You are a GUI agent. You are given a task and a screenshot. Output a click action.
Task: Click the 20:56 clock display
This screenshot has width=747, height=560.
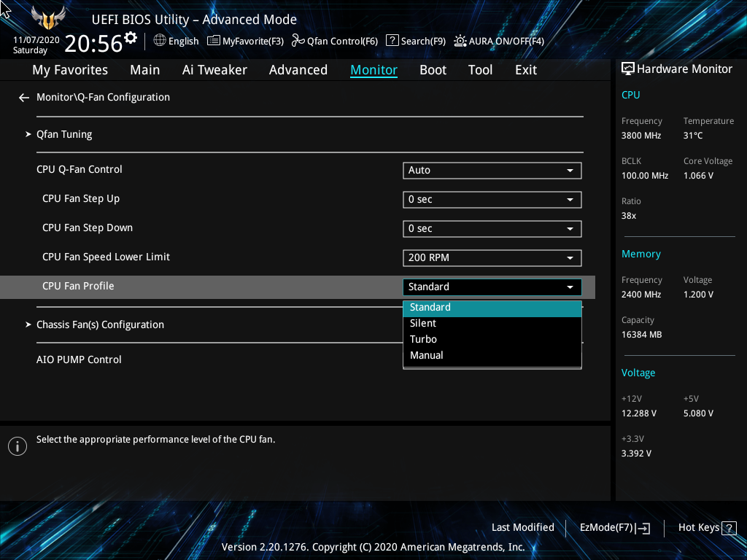93,44
